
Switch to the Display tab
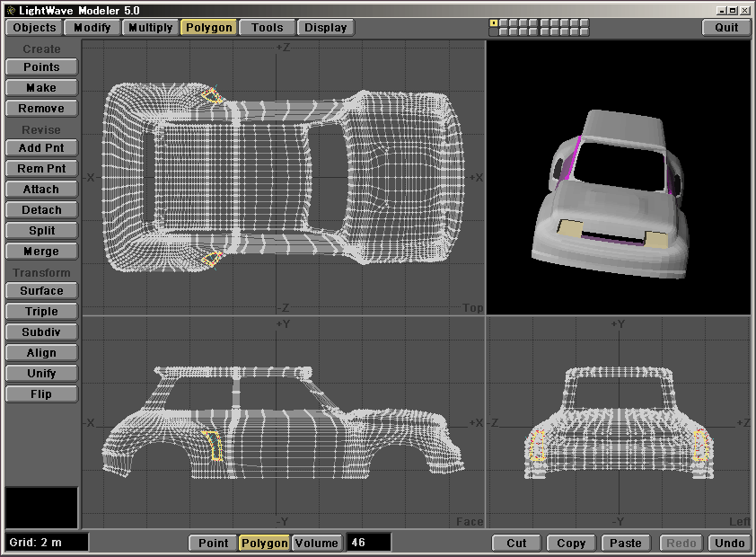[x=325, y=27]
